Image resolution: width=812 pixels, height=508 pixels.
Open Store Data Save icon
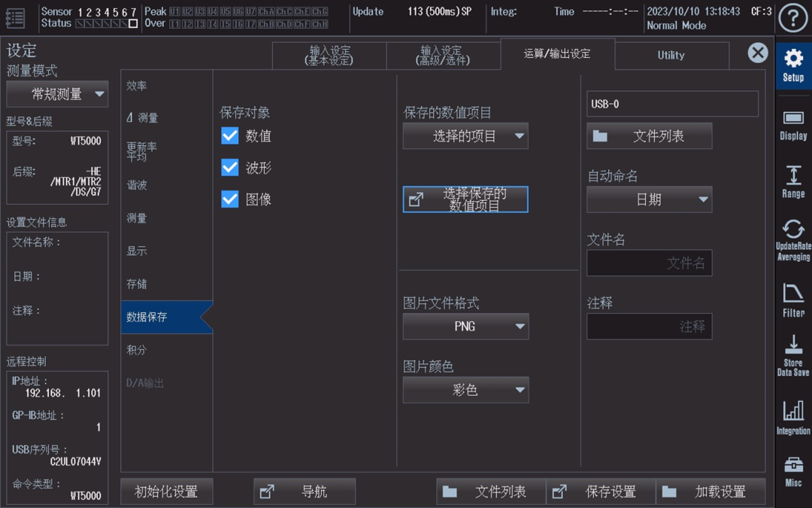coord(793,355)
